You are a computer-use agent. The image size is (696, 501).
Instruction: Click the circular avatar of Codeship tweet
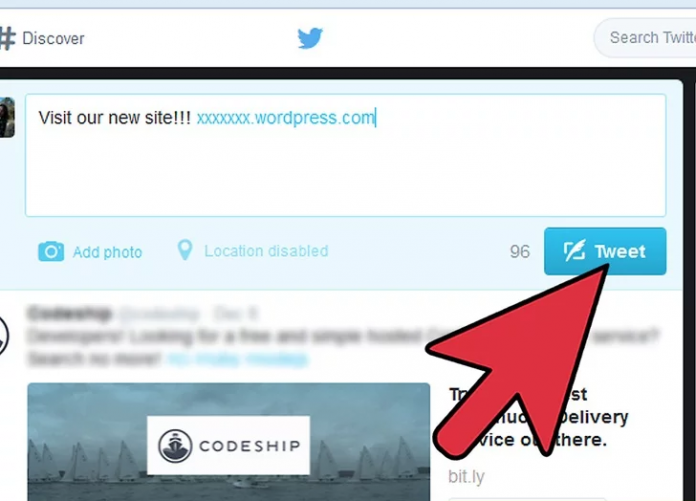coord(4,336)
